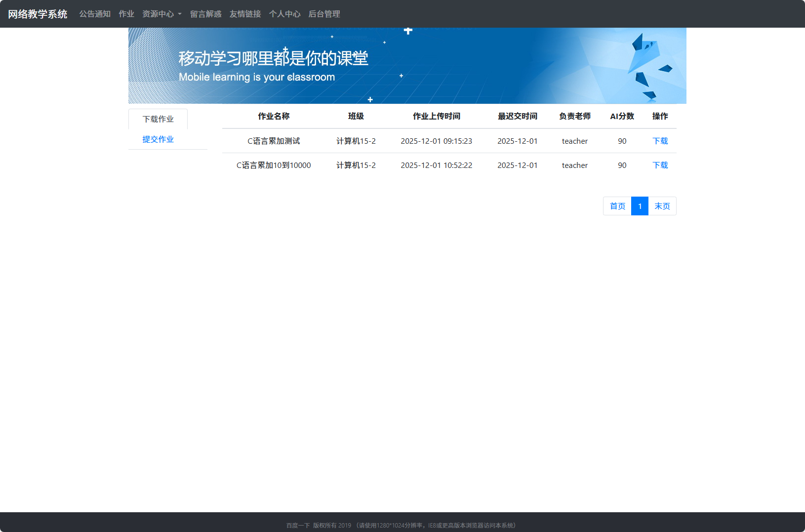The image size is (805, 532).
Task: Download the C语言累加测试 assignment
Action: [x=660, y=141]
